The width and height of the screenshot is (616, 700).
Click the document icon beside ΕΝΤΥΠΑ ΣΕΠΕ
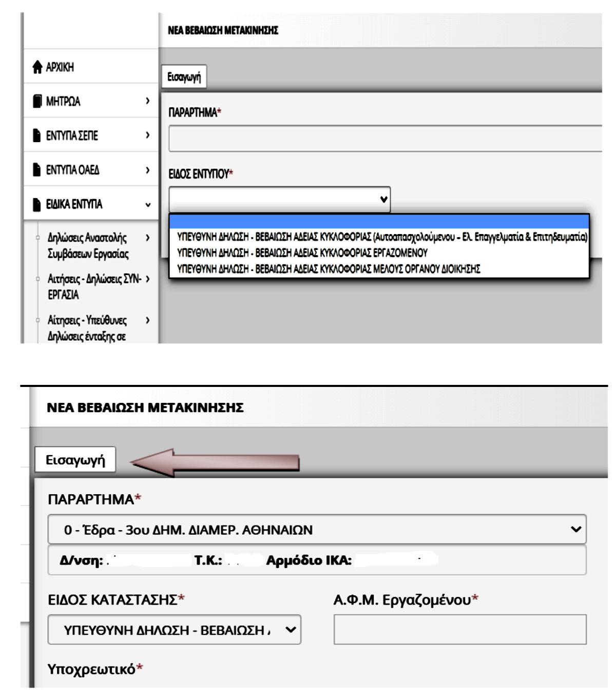37,136
